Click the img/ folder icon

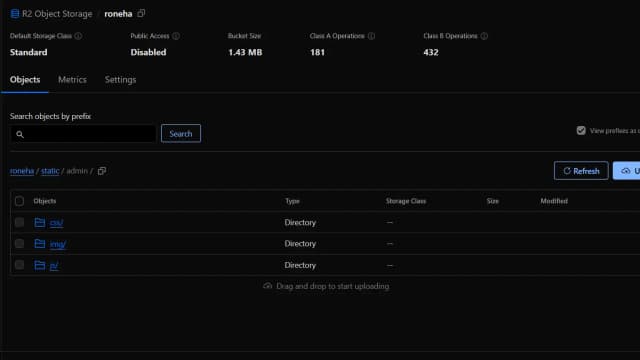40,244
